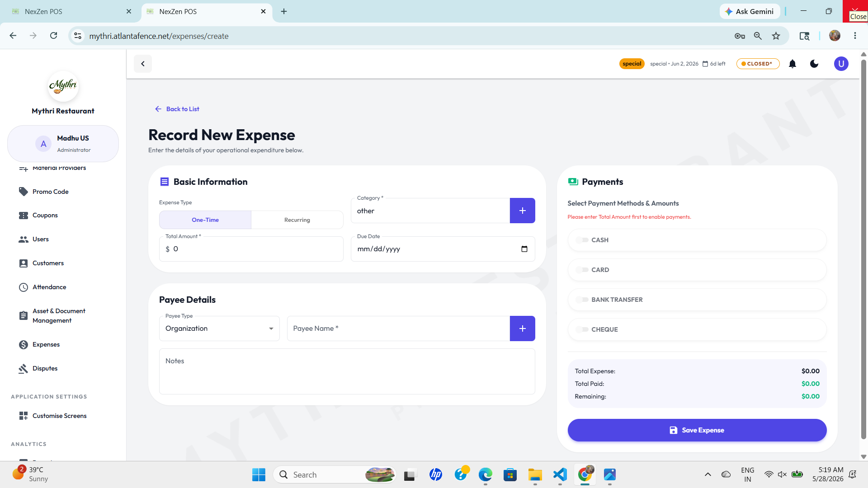Add a new category with plus button

(522, 211)
